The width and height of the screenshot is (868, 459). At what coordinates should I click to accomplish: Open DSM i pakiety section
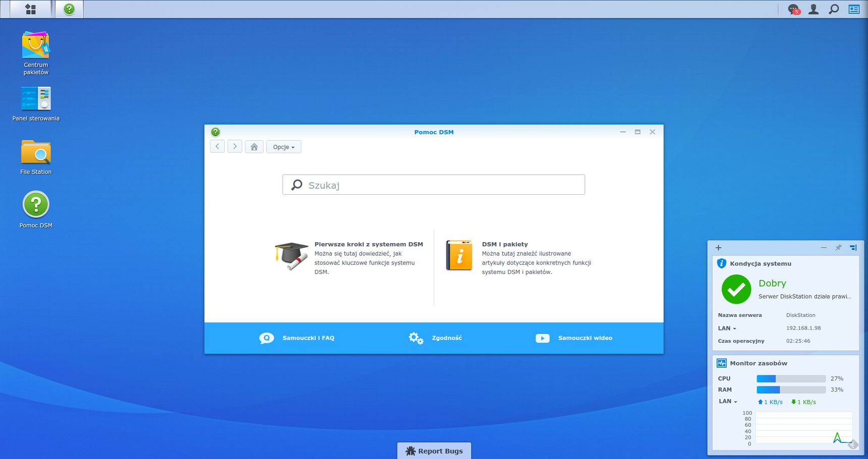click(505, 244)
